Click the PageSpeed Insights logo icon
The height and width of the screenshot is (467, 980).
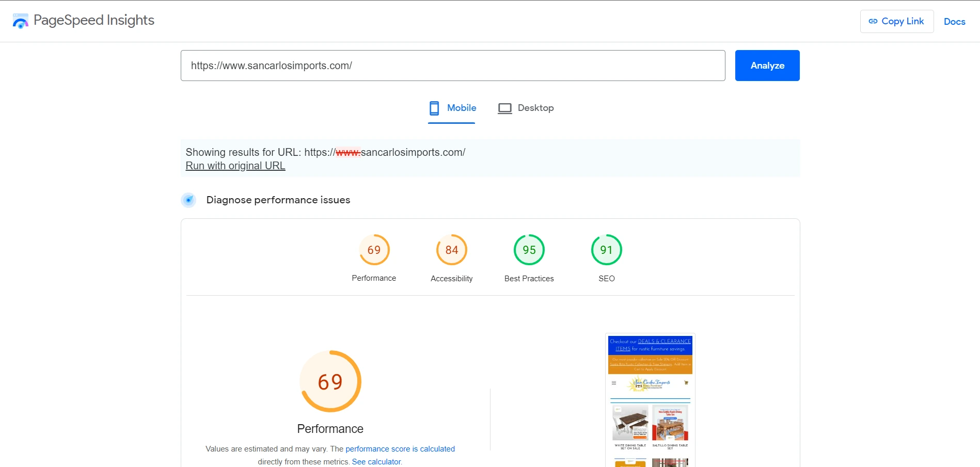coord(21,21)
